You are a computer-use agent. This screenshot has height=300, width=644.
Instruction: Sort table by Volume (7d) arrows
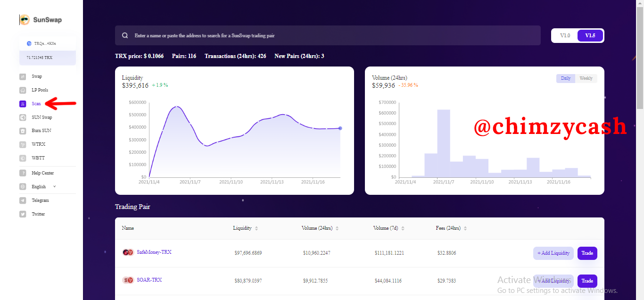point(403,228)
